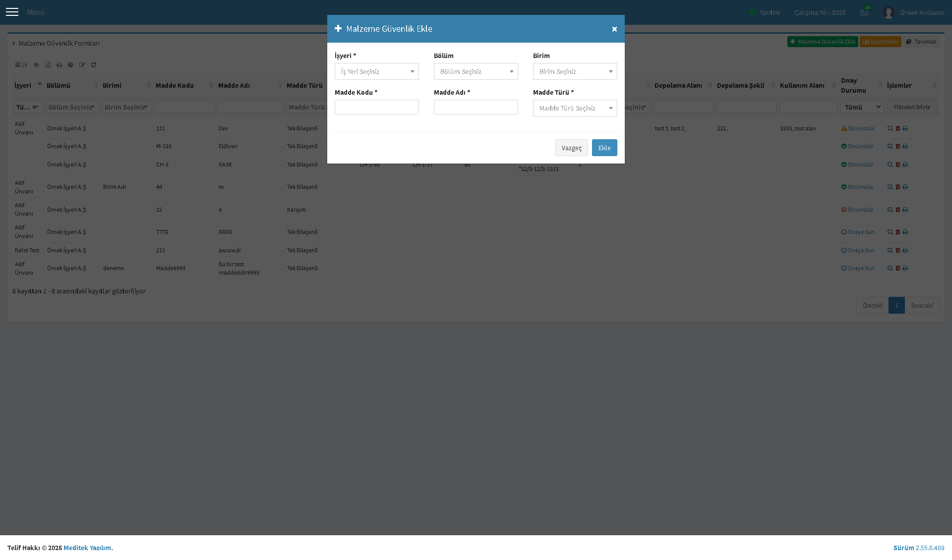Click magnifier icon in the Madde9999 row
952x560 pixels.
(x=890, y=268)
